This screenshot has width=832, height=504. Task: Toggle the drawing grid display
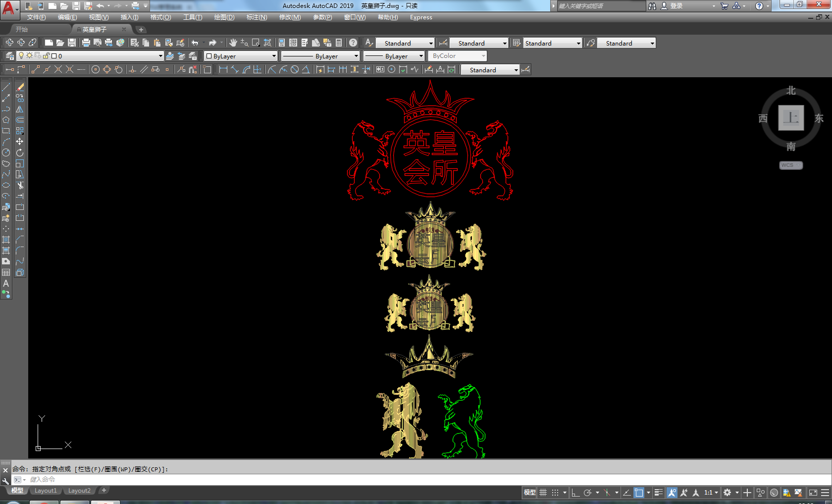click(x=543, y=493)
